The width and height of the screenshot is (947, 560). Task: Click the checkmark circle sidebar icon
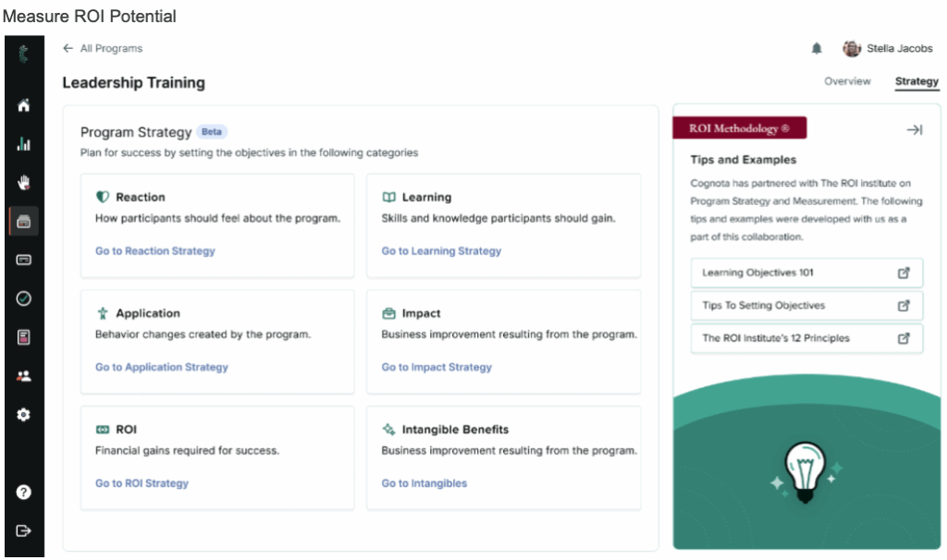point(24,298)
